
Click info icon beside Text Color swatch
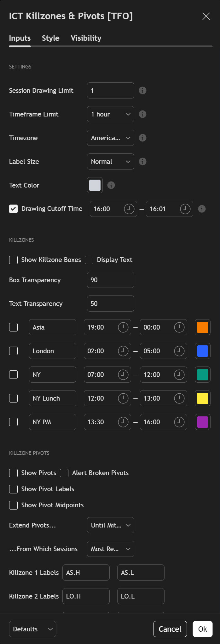(111, 185)
